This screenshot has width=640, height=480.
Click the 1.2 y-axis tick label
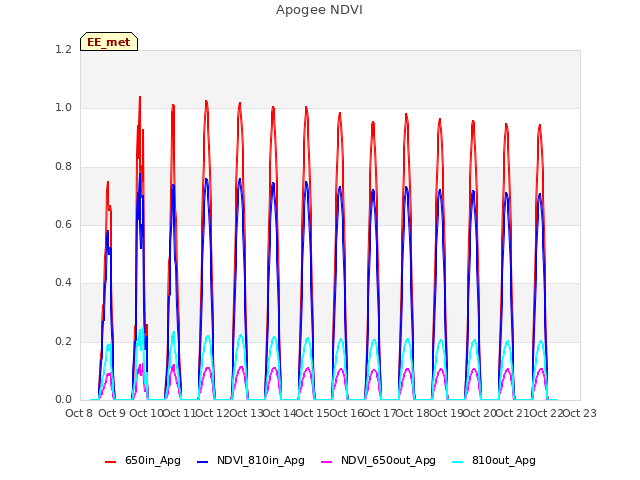(x=63, y=49)
